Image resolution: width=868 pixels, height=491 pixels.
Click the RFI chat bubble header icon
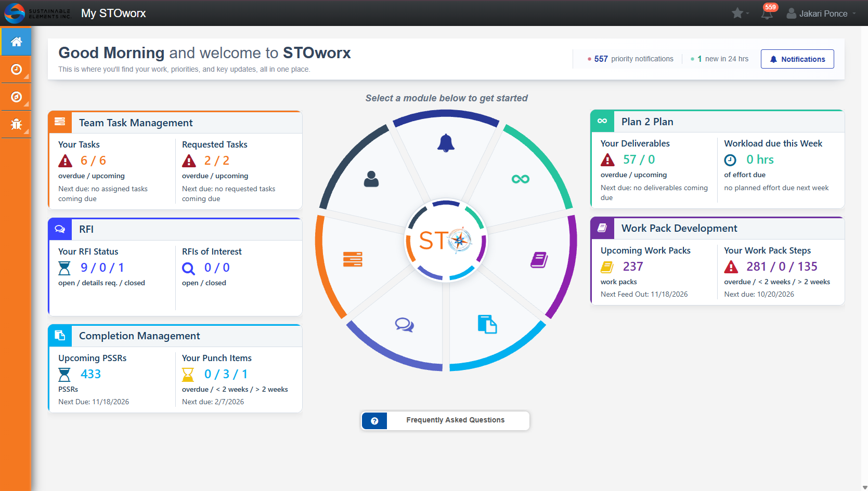point(60,229)
